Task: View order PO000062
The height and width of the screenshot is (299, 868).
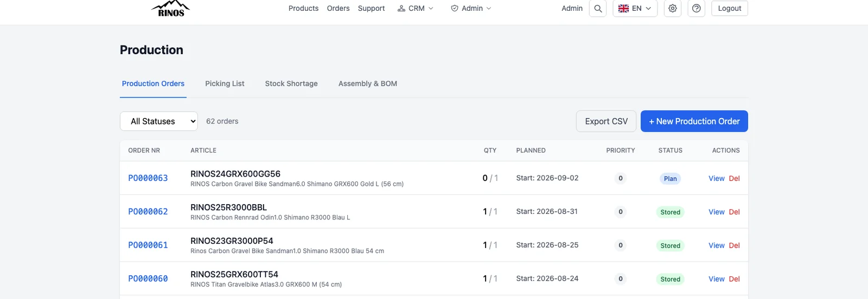Action: 717,212
